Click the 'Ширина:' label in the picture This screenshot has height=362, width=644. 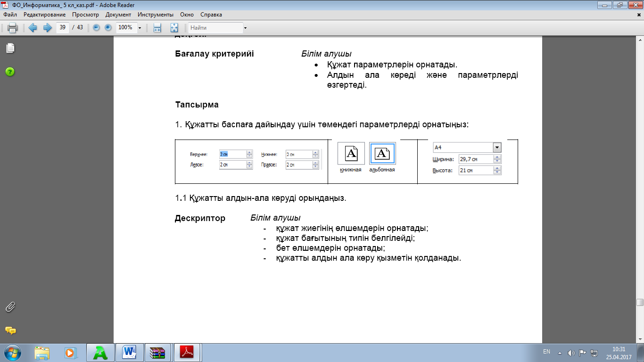tap(443, 159)
